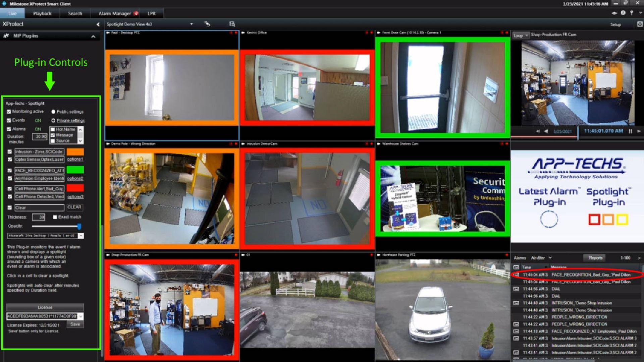Uncheck the Message option
644x362 pixels.
[x=53, y=135]
